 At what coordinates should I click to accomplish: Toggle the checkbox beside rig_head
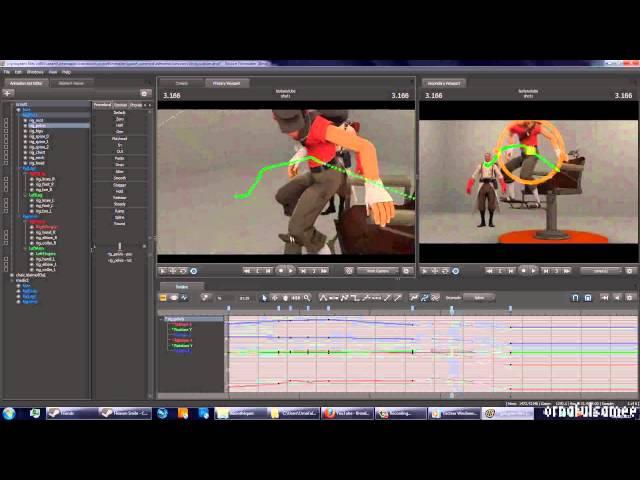6,163
